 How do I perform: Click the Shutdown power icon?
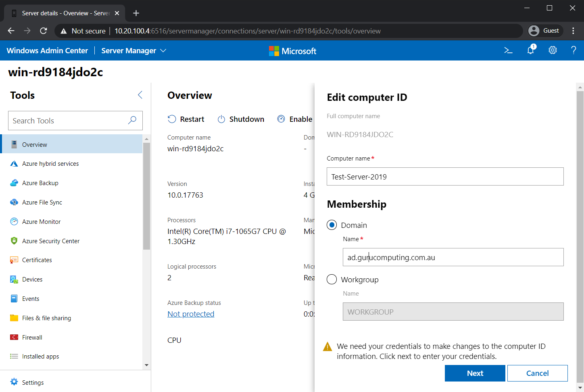(x=221, y=119)
